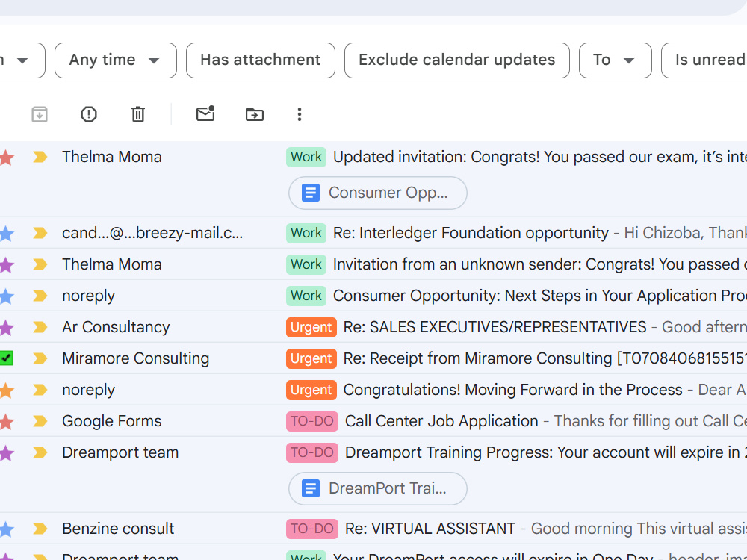The image size is (747, 560).
Task: Click importance marker on Dreamport Training Progress row
Action: [x=40, y=452]
